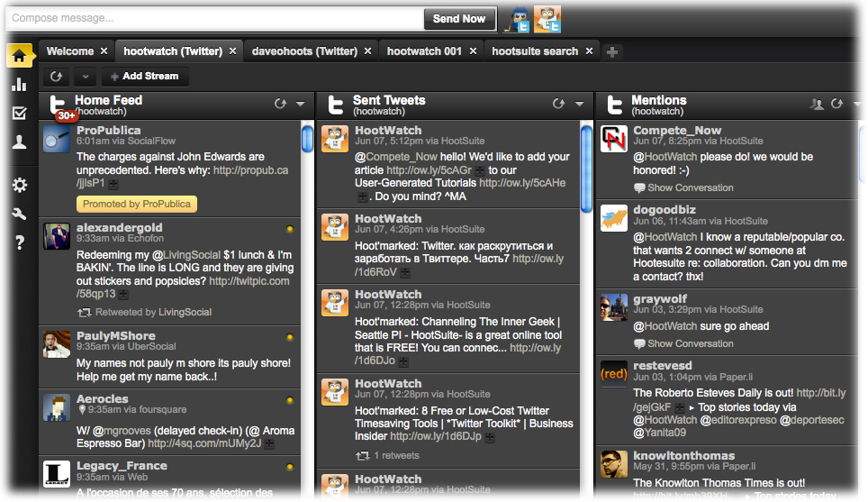868x502 pixels.
Task: Refresh the Mentions stream
Action: coord(837,104)
